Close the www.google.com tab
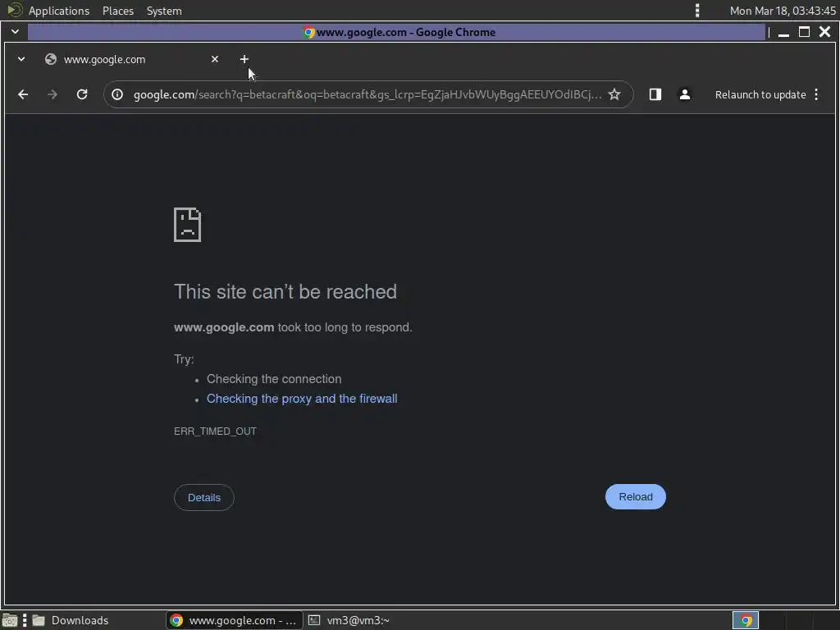The width and height of the screenshot is (840, 630). coord(215,59)
